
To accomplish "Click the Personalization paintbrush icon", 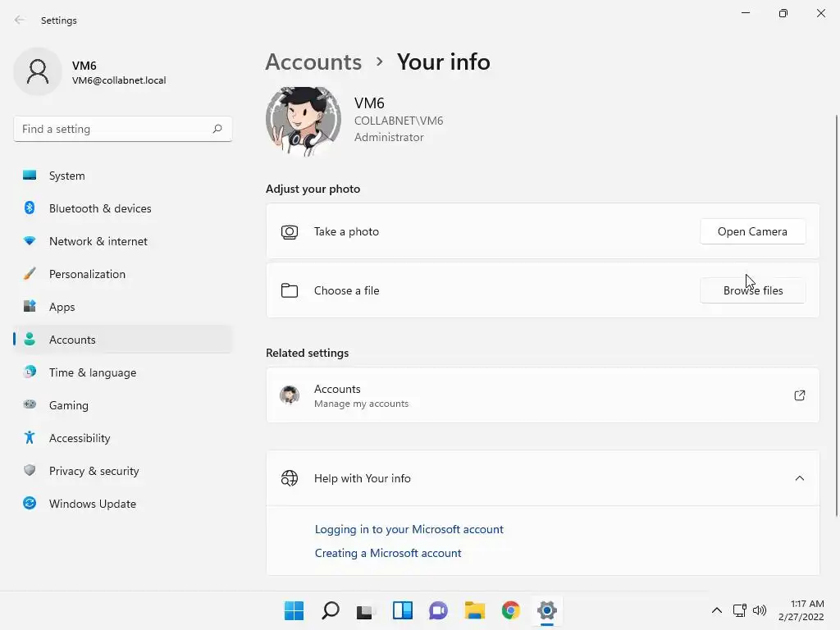I will [30, 274].
